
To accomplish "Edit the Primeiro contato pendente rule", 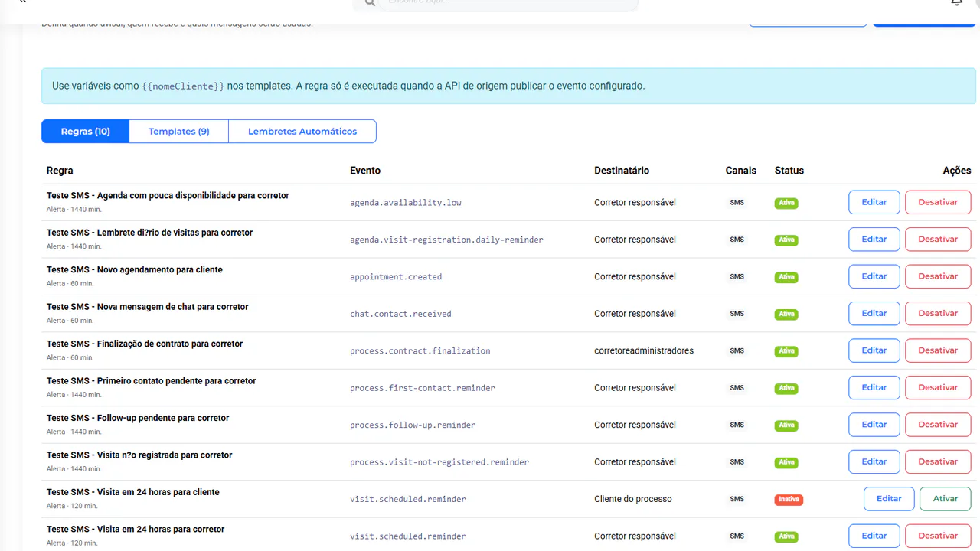I will 874,388.
